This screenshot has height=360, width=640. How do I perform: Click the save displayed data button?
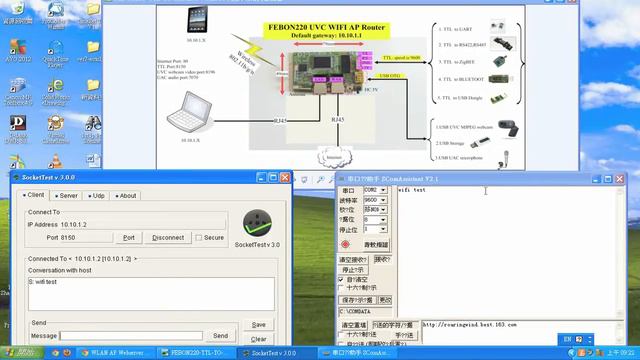(357, 300)
